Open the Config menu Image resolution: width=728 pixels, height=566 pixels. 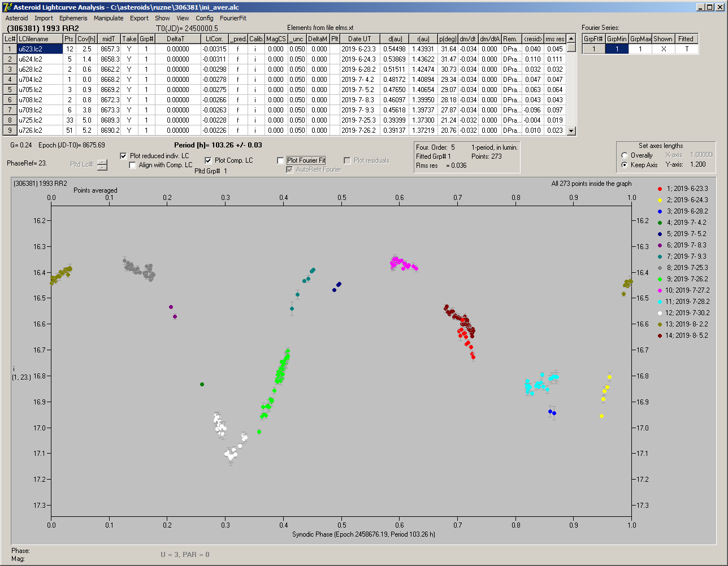[205, 18]
